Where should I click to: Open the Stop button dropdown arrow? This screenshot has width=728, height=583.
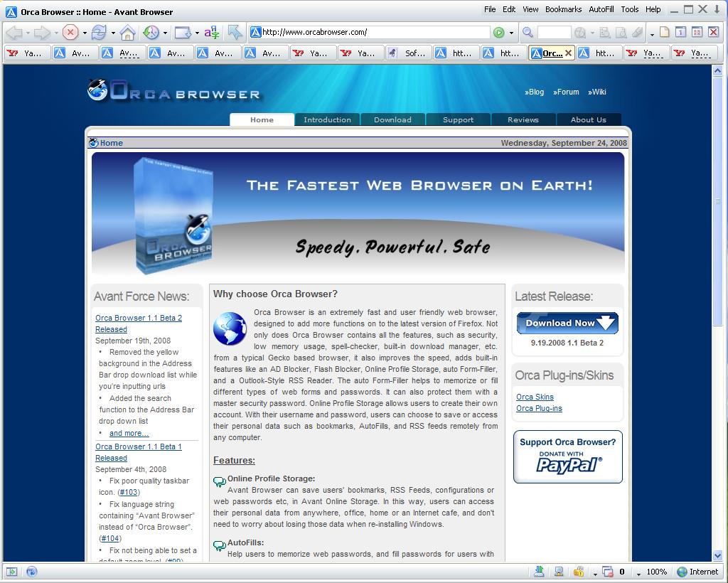coord(85,33)
